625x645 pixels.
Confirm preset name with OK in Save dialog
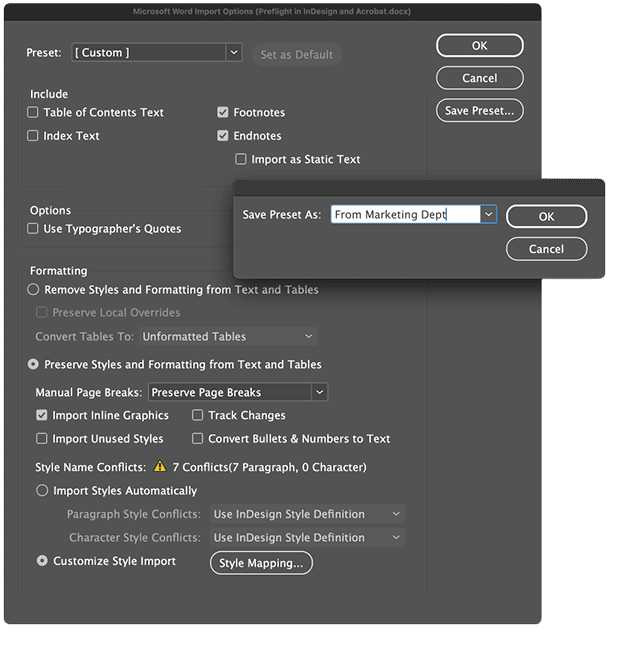tap(546, 216)
